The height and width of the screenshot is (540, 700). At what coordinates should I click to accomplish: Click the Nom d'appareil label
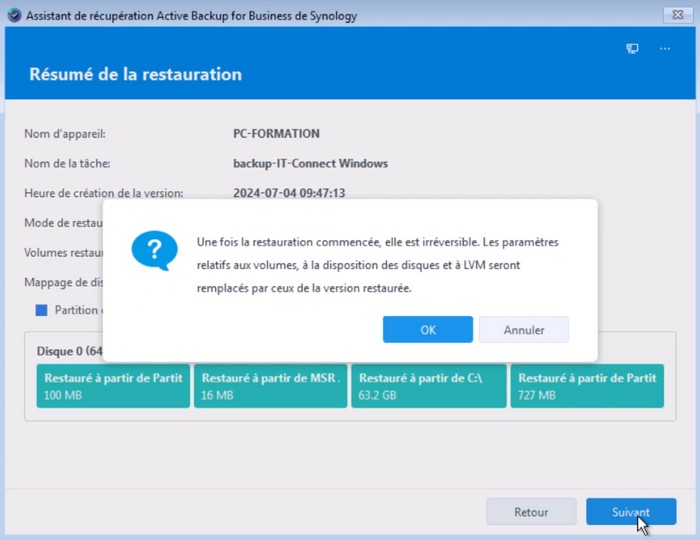tap(65, 133)
